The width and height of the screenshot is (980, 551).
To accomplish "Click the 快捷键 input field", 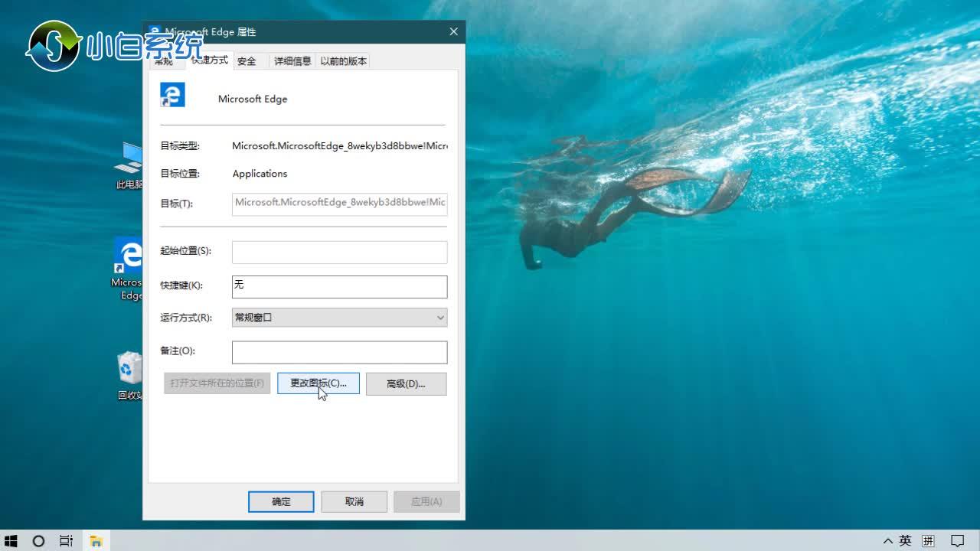I will (x=339, y=286).
